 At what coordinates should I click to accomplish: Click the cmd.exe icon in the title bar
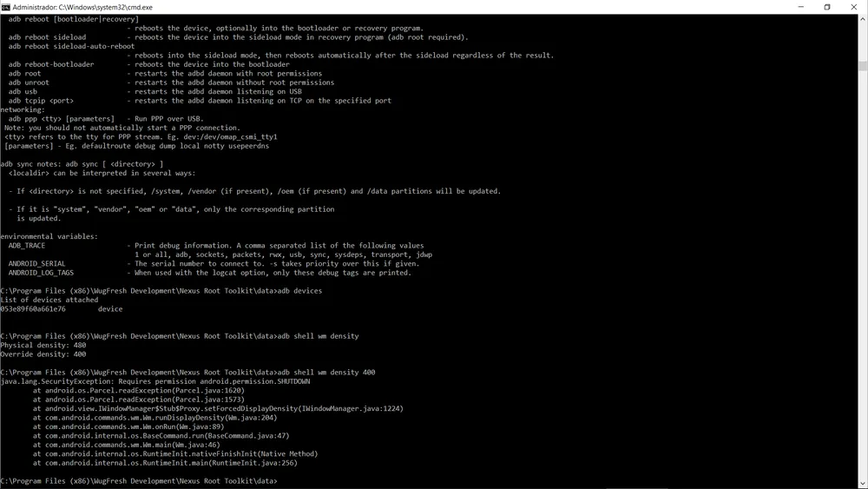[x=7, y=7]
